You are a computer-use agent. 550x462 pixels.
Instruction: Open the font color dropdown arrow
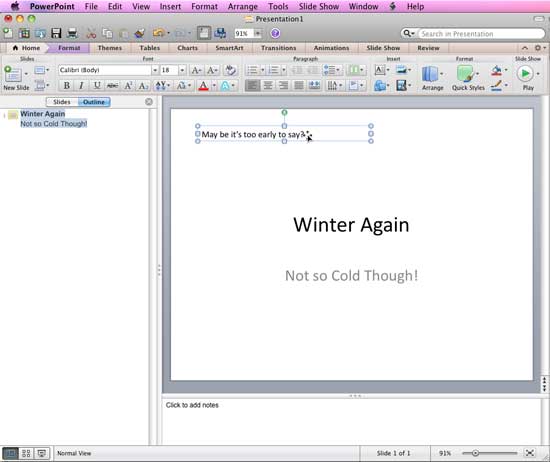pyautogui.click(x=214, y=85)
